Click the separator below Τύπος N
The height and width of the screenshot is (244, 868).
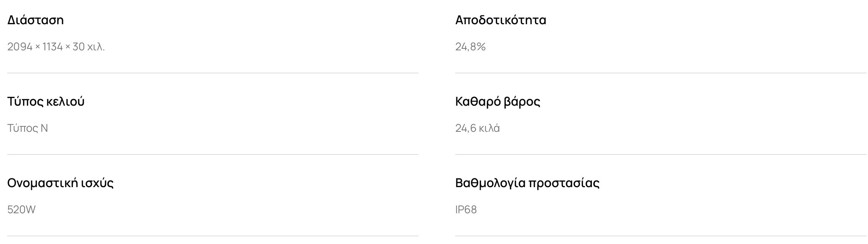212,154
